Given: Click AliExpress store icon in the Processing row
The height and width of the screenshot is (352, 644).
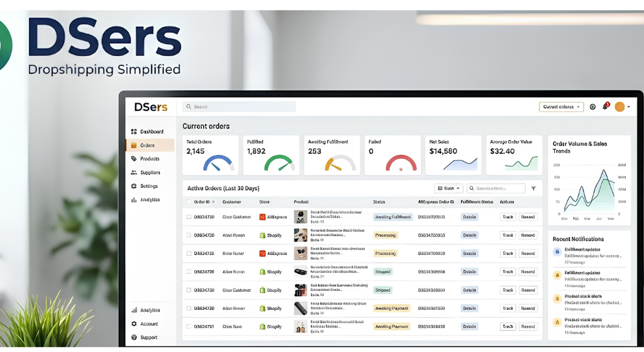Looking at the screenshot, I should tap(262, 253).
